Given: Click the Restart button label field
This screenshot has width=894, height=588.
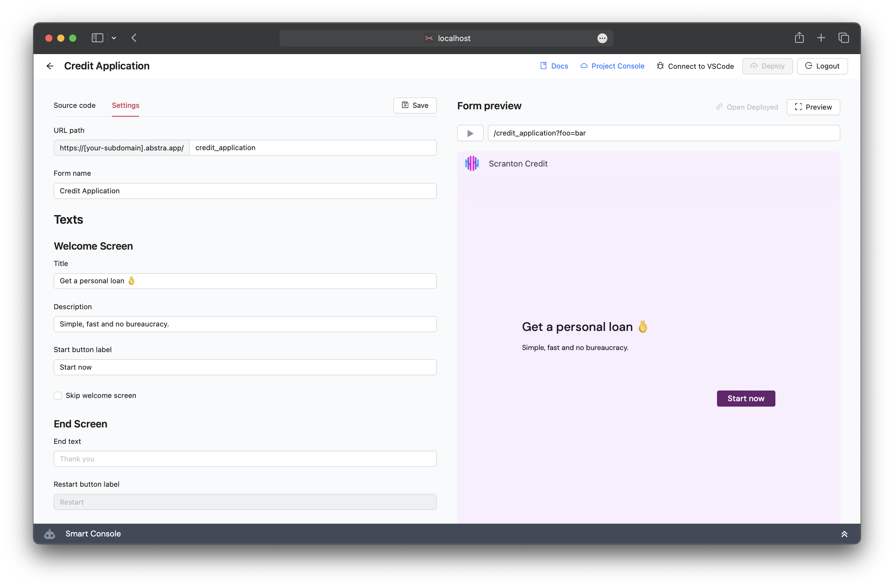Looking at the screenshot, I should [x=245, y=502].
